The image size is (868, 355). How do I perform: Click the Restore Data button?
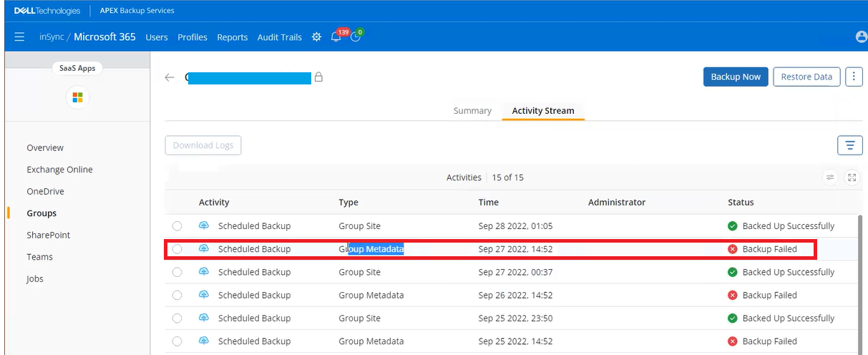tap(806, 77)
